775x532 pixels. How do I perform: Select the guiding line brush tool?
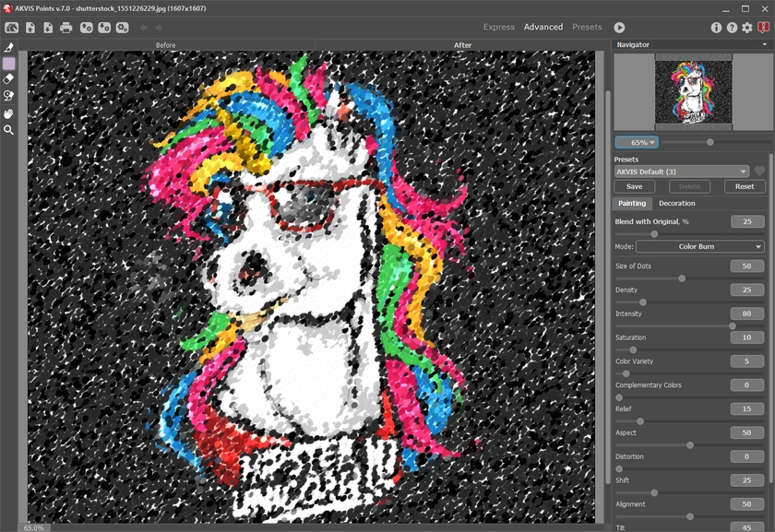[x=9, y=47]
